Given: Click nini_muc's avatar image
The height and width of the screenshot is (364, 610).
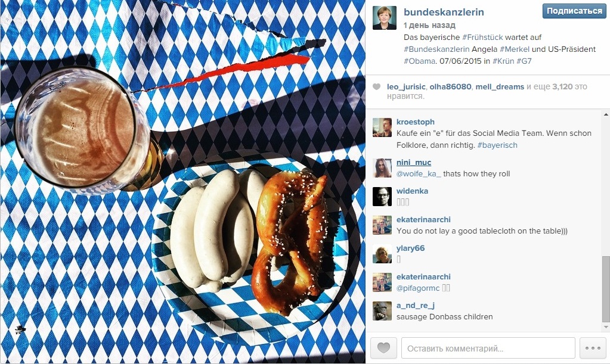Looking at the screenshot, I should [x=382, y=168].
